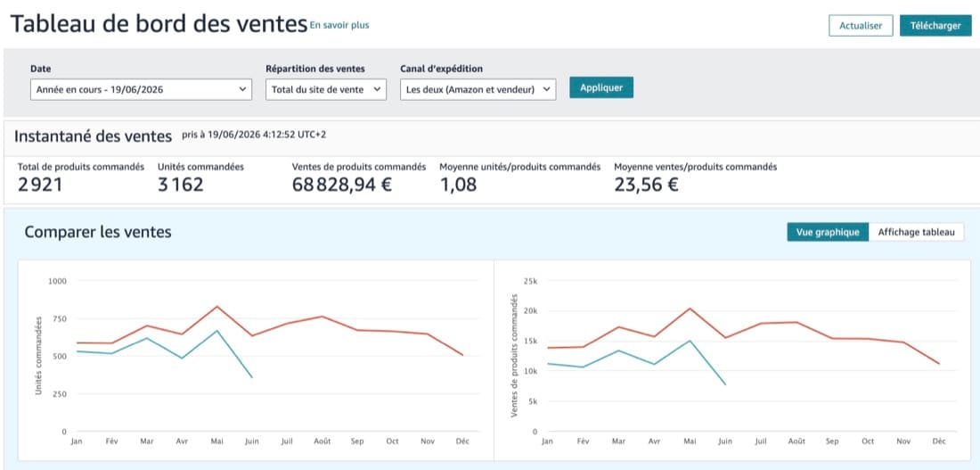This screenshot has width=980, height=470.
Task: Click the Moyenne ventes/produits value 23,56 €
Action: (x=646, y=185)
